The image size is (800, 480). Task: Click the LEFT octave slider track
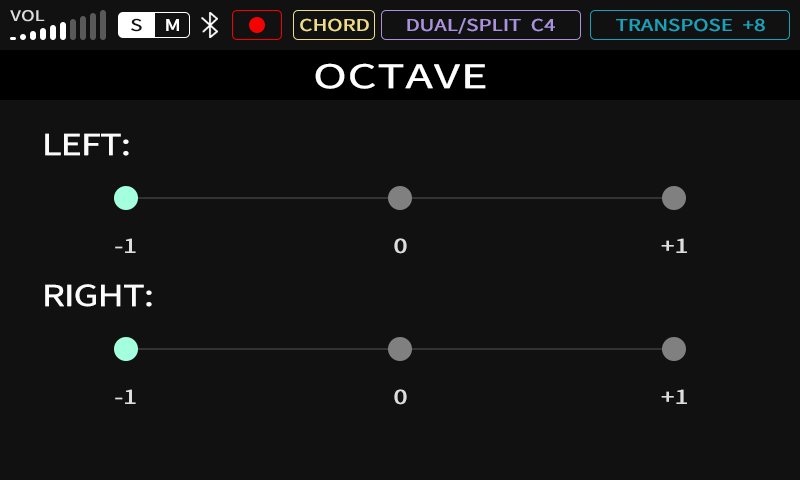(x=263, y=198)
